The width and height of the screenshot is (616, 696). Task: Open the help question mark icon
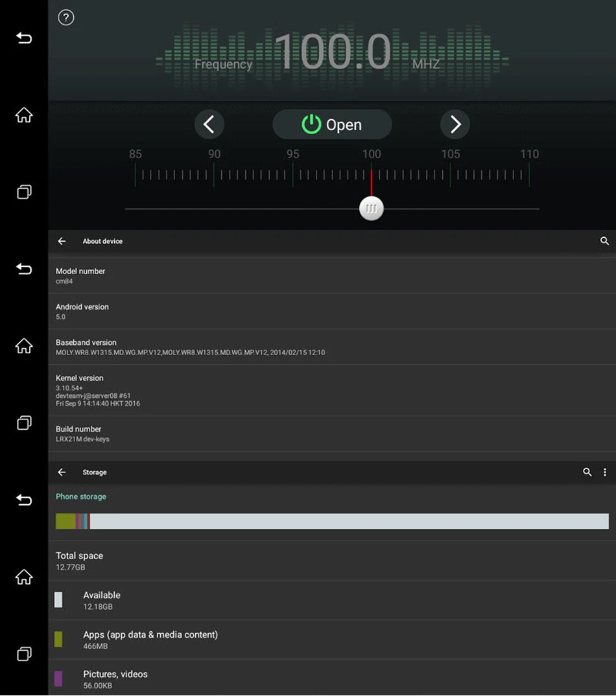pyautogui.click(x=65, y=17)
